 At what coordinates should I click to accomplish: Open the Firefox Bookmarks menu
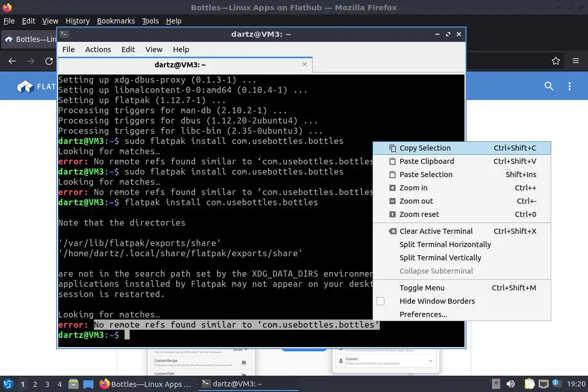(116, 21)
